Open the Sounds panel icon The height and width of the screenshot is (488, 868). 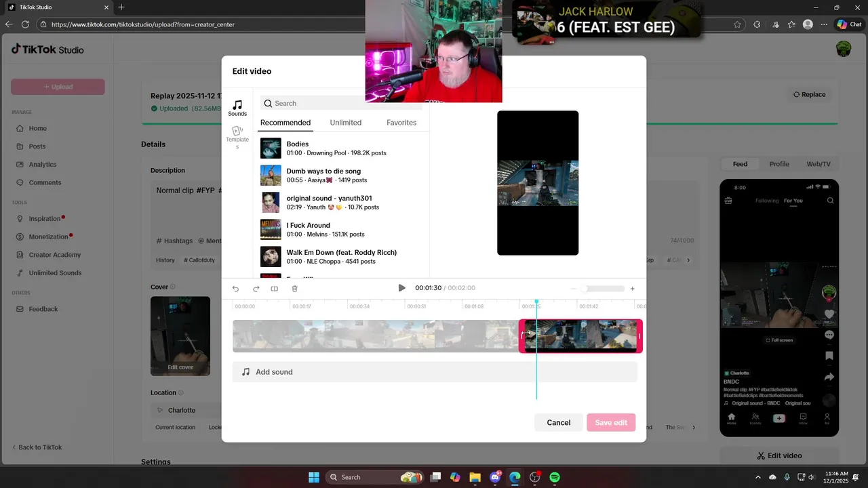(x=237, y=108)
